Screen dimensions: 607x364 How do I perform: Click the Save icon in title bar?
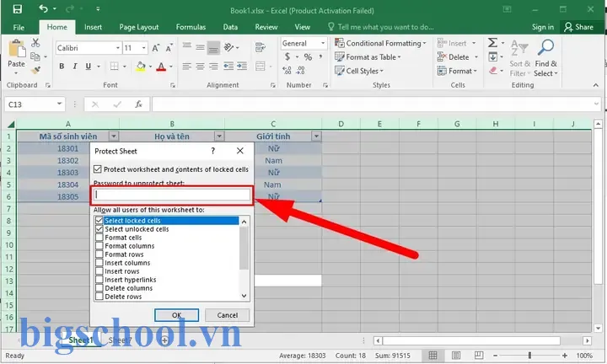[x=18, y=9]
